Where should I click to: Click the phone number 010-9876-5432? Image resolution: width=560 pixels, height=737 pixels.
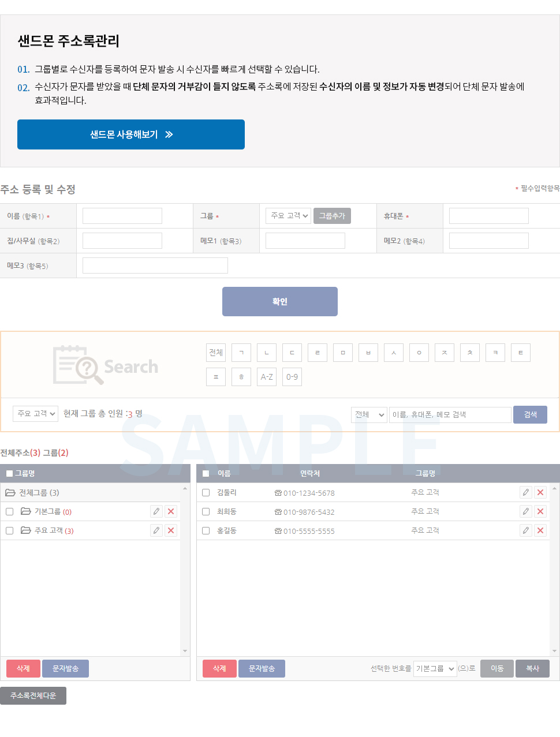point(309,512)
